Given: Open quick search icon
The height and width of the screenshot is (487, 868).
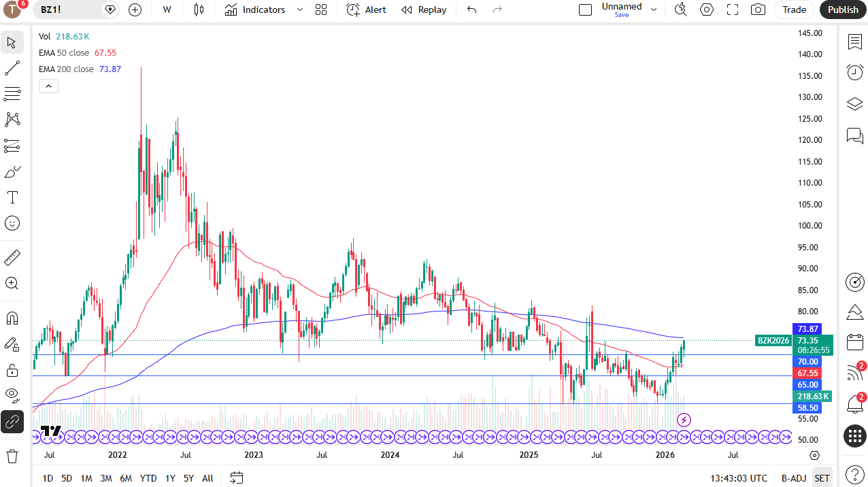Looking at the screenshot, I should [680, 10].
